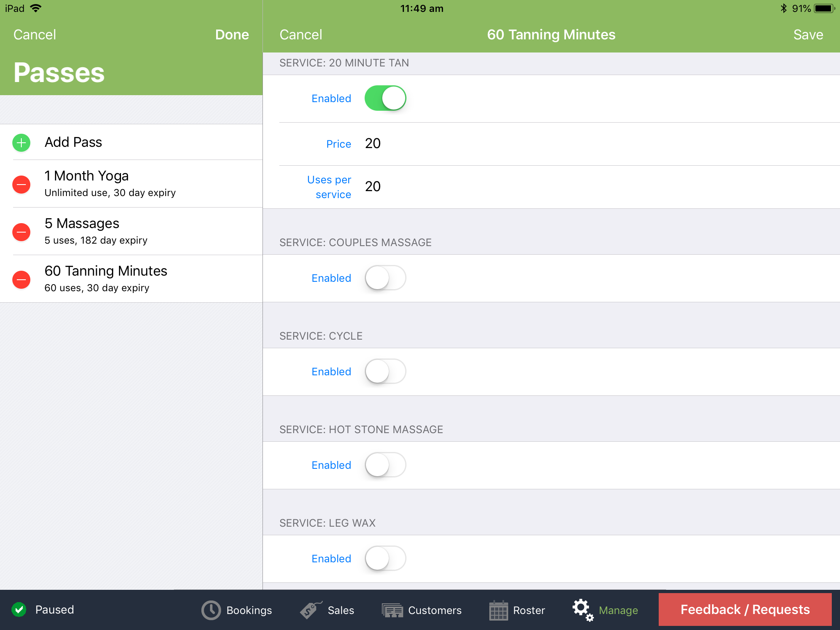Tap the Bluetooth status icon

pyautogui.click(x=783, y=8)
